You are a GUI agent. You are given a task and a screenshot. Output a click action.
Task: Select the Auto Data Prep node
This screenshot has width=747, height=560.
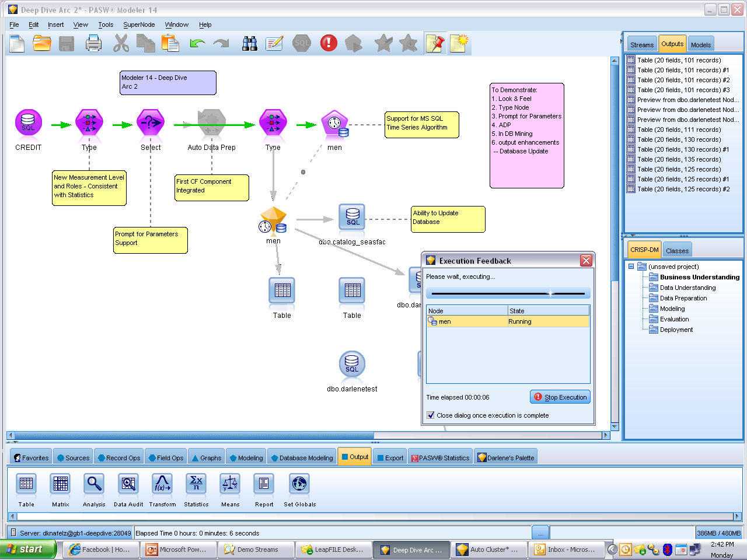[x=211, y=124]
